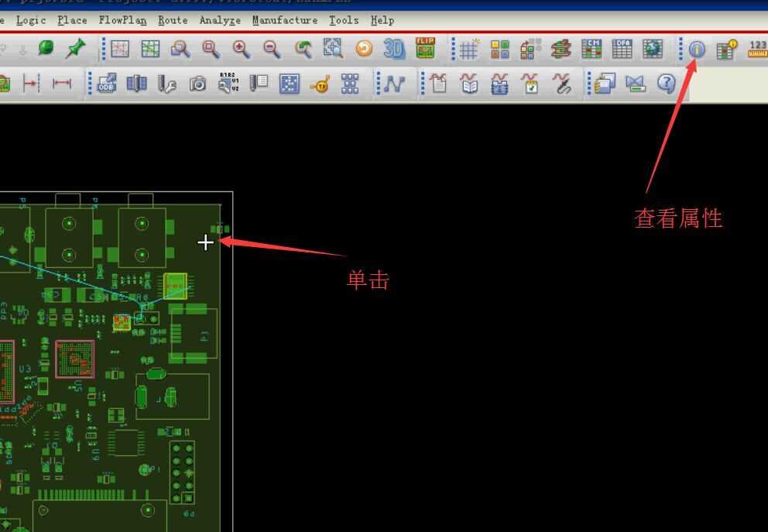This screenshot has width=768, height=532.
Task: Click the orange Refresh icon
Action: click(363, 49)
